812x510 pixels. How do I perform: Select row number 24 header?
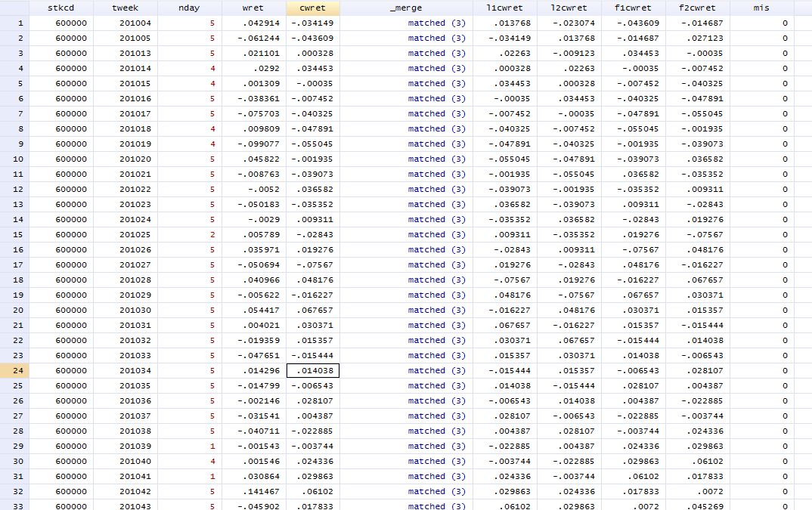click(14, 370)
